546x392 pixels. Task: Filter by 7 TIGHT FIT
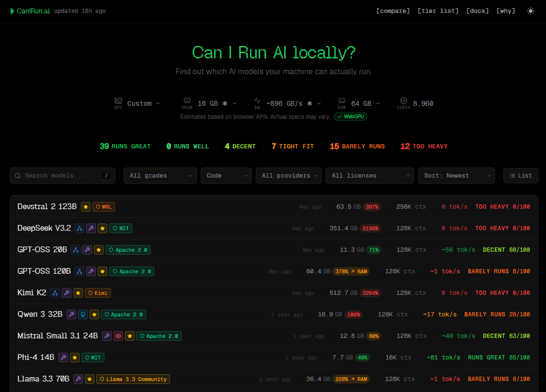[293, 146]
